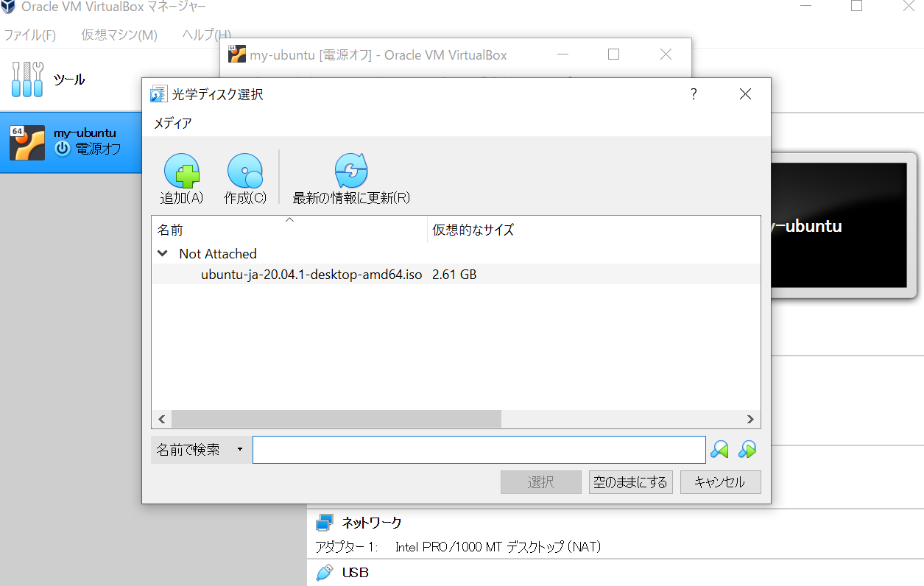Click the search previous arrow icon
This screenshot has width=924, height=586.
pyautogui.click(x=719, y=450)
